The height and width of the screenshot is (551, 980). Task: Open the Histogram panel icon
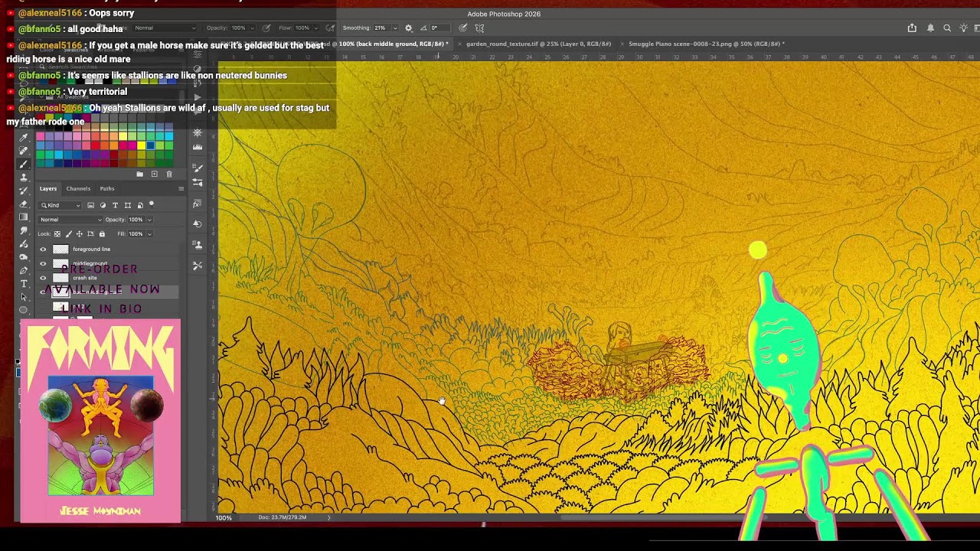click(198, 147)
